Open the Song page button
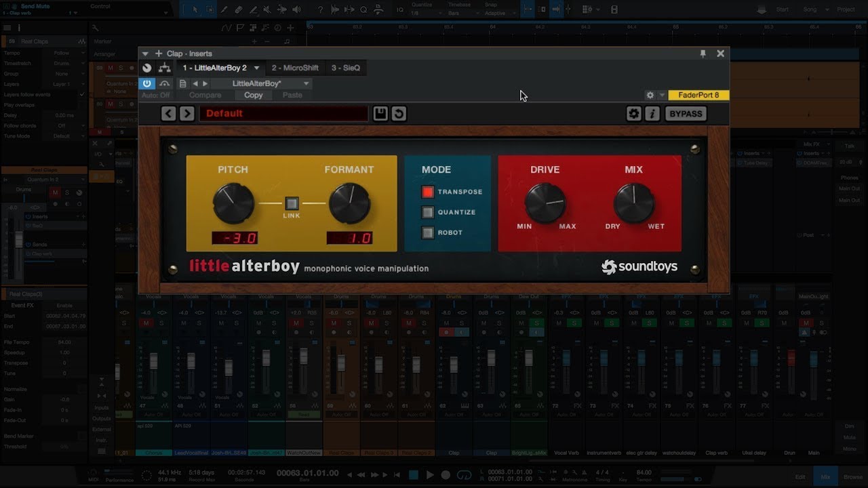This screenshot has width=868, height=488. [810, 9]
